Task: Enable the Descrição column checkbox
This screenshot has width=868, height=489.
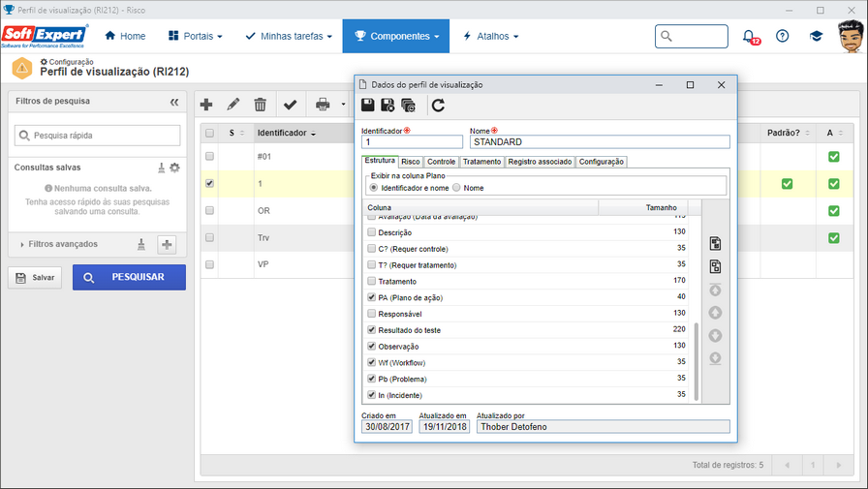Action: (371, 232)
